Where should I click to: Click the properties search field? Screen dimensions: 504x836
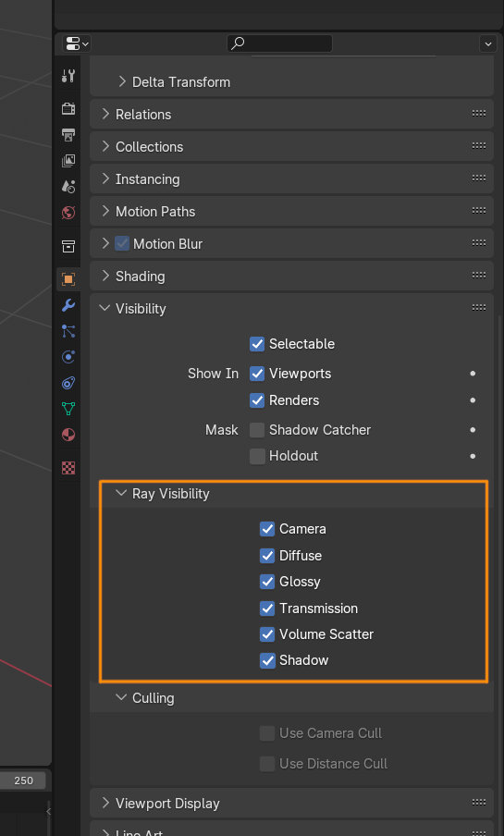[279, 43]
